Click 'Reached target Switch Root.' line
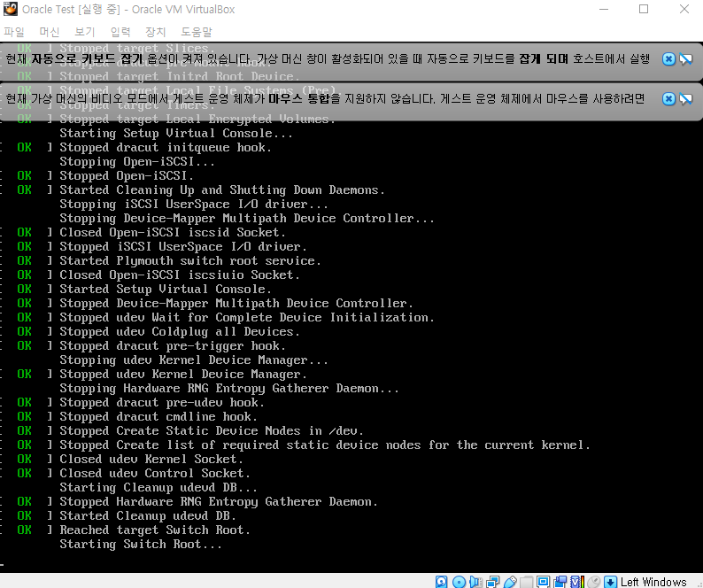703x588 pixels. coord(155,530)
